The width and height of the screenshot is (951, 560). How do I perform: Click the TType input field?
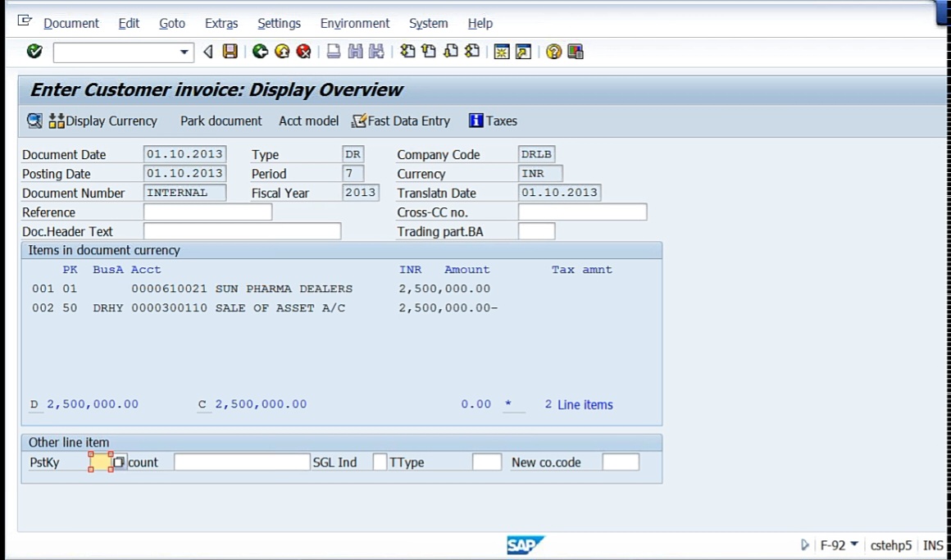(x=486, y=462)
